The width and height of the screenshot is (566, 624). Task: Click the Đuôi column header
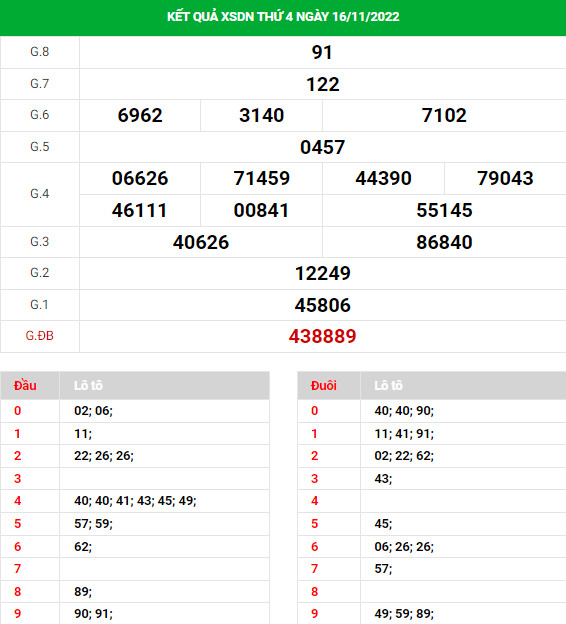(x=324, y=385)
